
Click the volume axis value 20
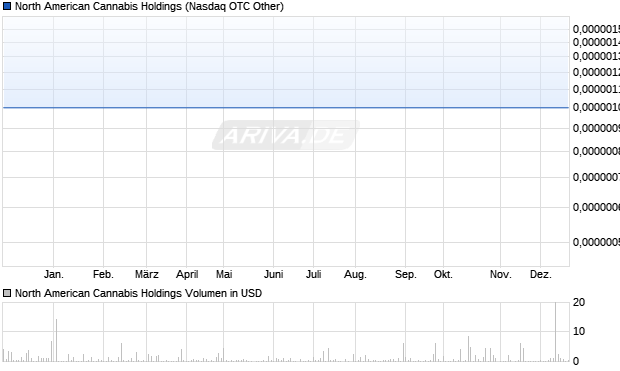click(579, 302)
